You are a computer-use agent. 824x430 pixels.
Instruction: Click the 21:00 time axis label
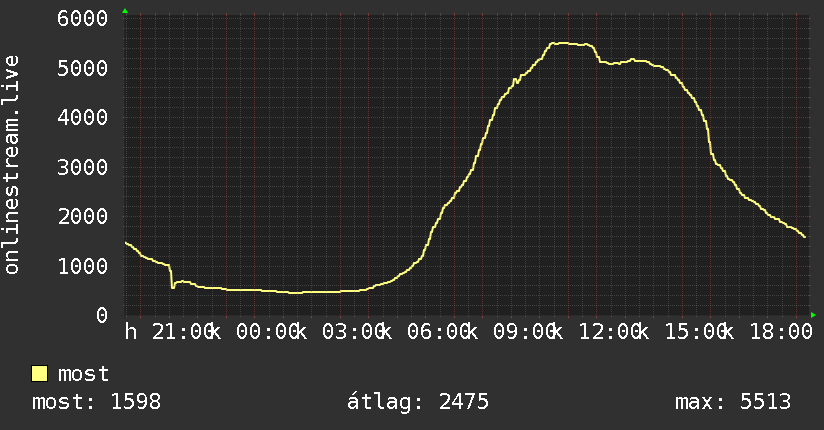point(183,332)
